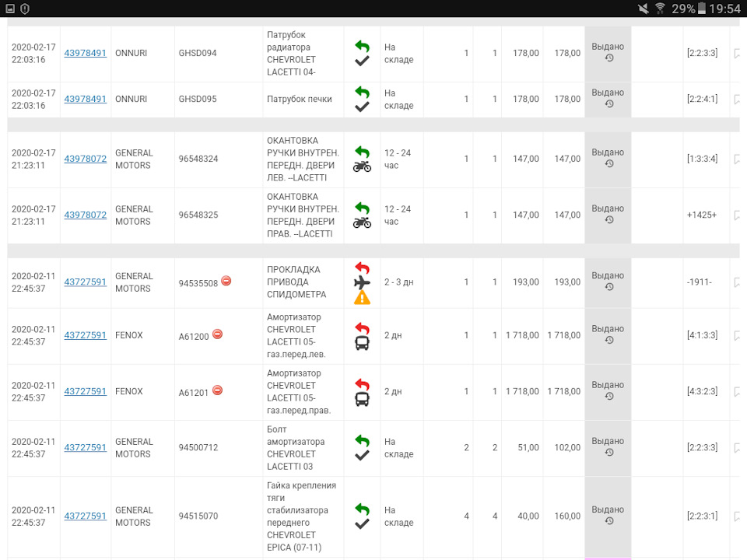This screenshot has width=747, height=560.
Task: Click green return arrow for part 94515070
Action: 362,509
